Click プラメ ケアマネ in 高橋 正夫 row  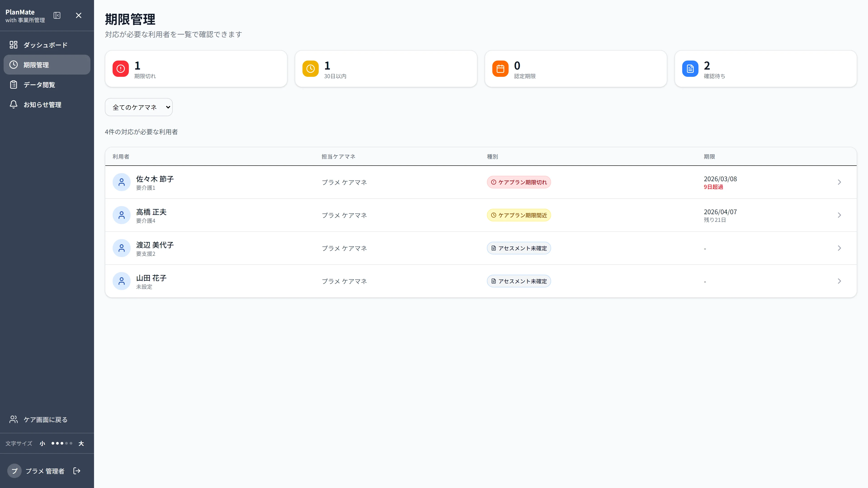click(344, 215)
